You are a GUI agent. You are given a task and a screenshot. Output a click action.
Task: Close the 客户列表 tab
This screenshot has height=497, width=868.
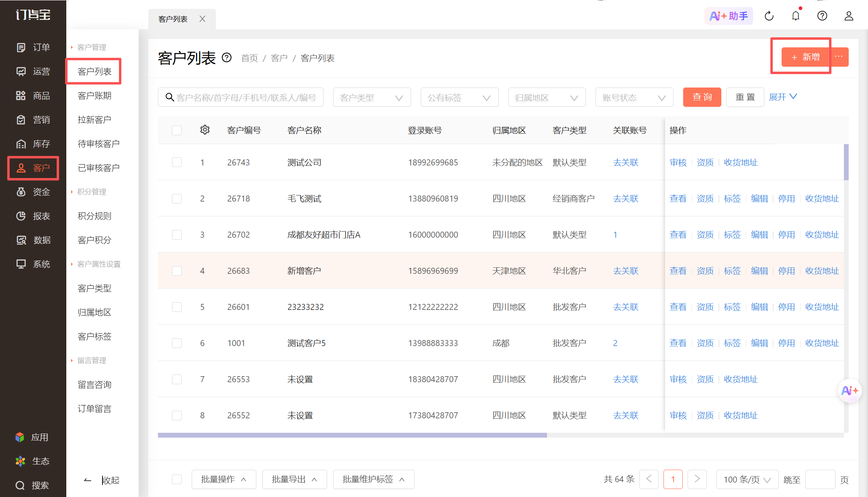tap(203, 19)
